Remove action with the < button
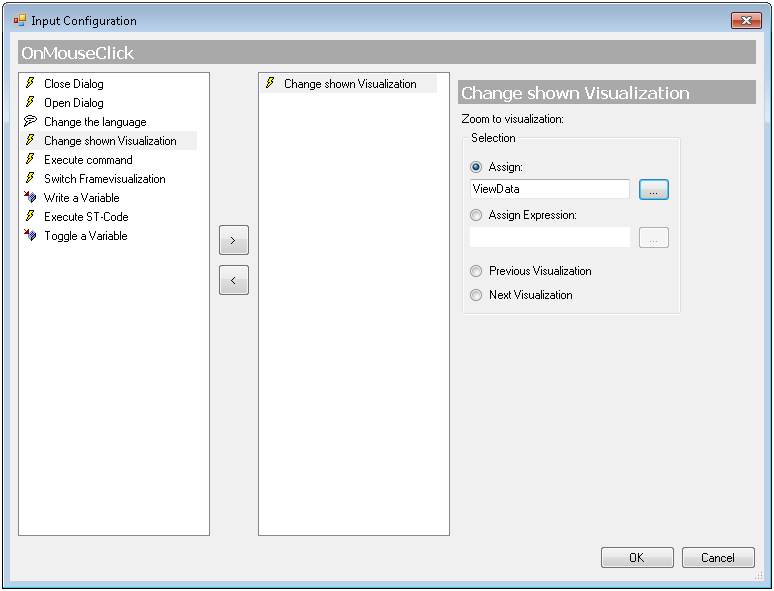 (233, 280)
